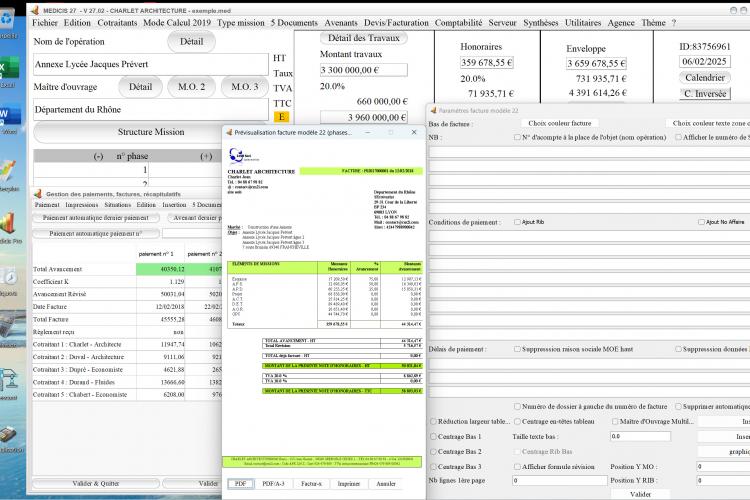Image resolution: width=750 pixels, height=500 pixels.
Task: Open Détail des Travaux
Action: 364,38
